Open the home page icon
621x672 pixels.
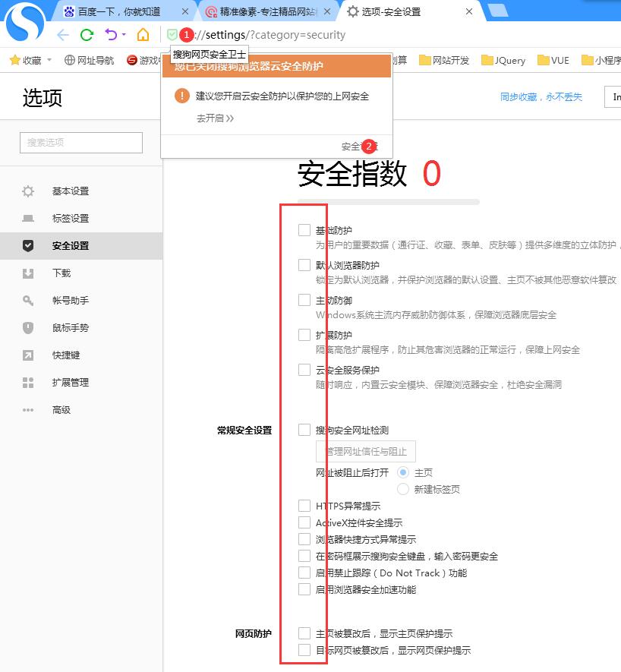coord(143,35)
